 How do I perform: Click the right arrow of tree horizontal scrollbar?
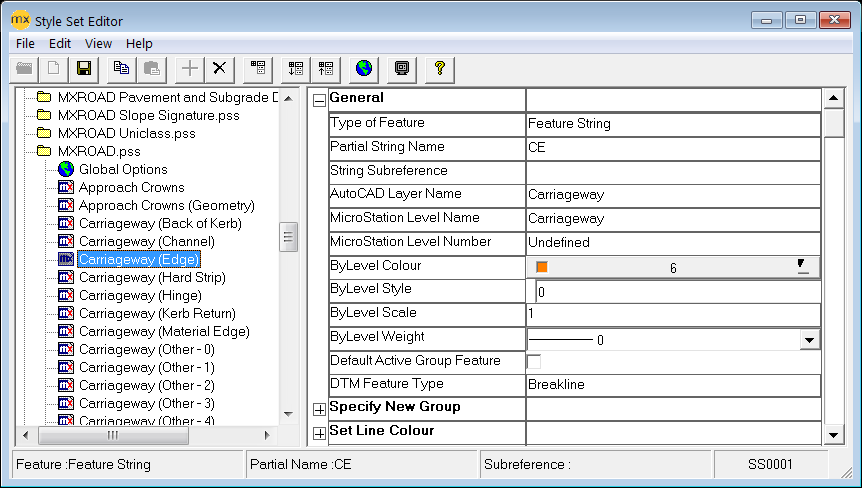click(268, 435)
